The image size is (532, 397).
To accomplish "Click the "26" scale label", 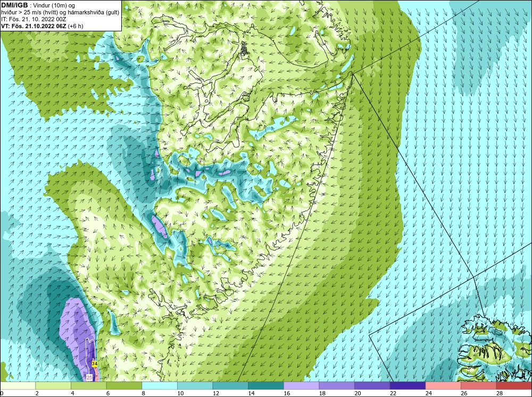I will [x=464, y=393].
